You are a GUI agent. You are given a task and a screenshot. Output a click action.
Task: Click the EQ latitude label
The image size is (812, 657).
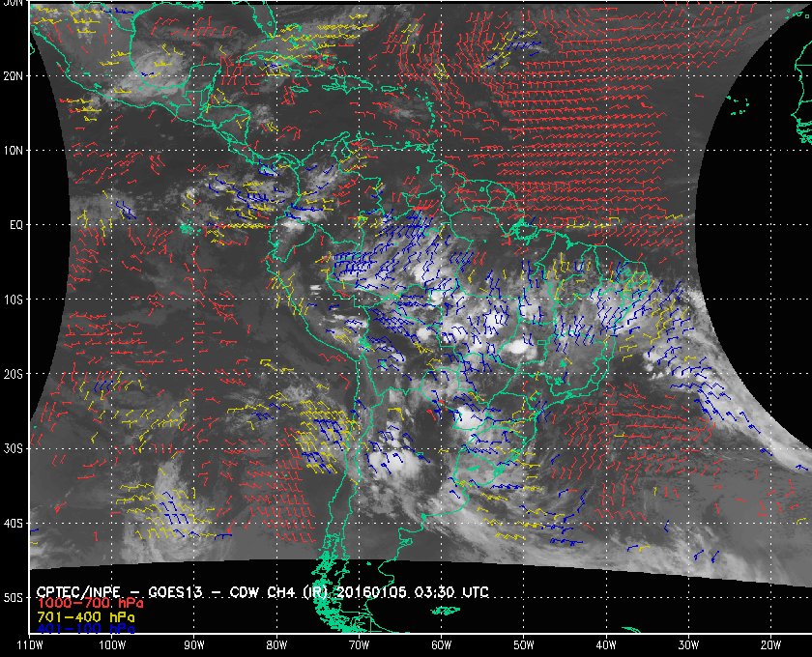click(x=16, y=225)
